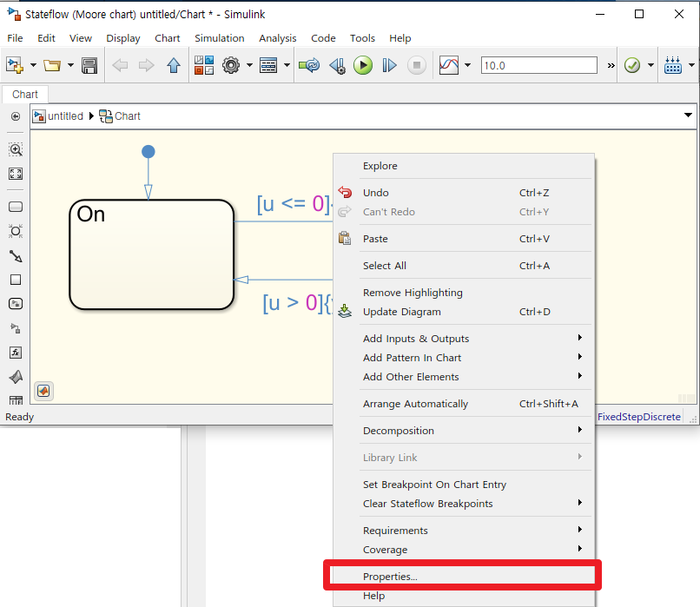Expand the Open folder dropdown arrow

coord(70,66)
